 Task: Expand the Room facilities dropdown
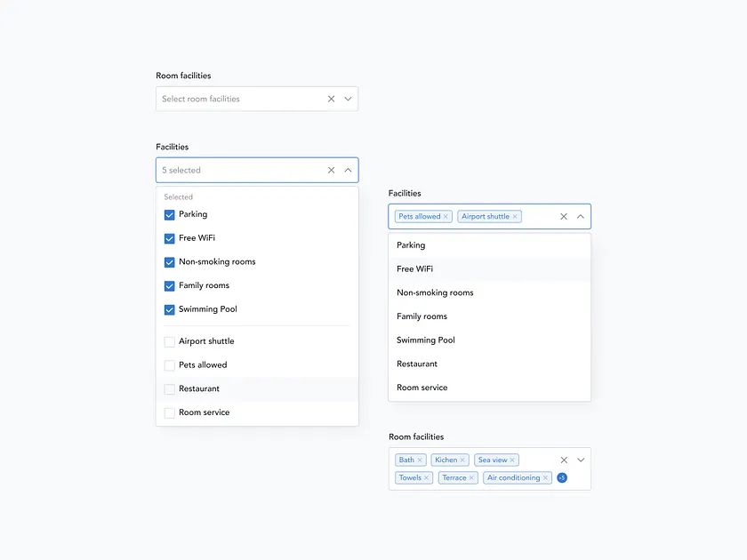pyautogui.click(x=581, y=460)
